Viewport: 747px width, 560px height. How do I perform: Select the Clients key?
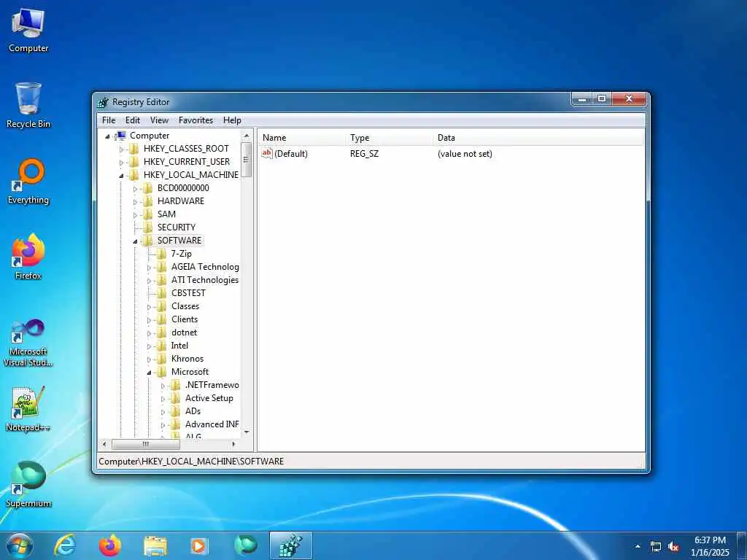185,319
